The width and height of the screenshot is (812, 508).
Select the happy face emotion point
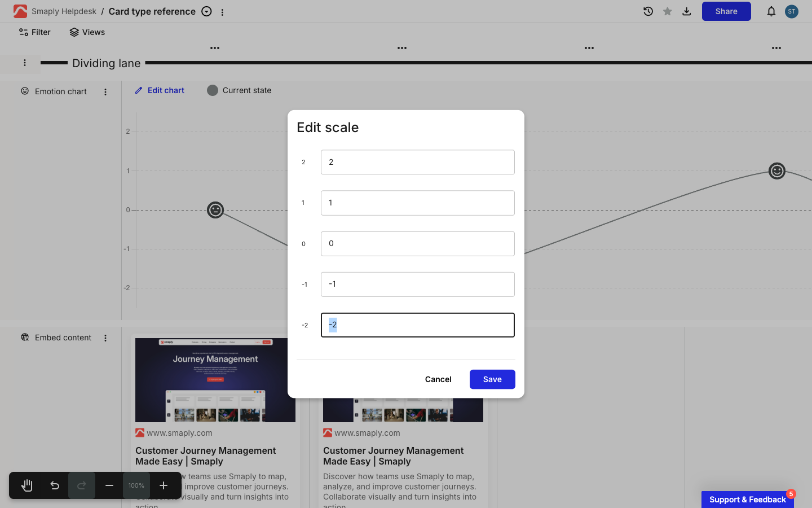point(777,170)
